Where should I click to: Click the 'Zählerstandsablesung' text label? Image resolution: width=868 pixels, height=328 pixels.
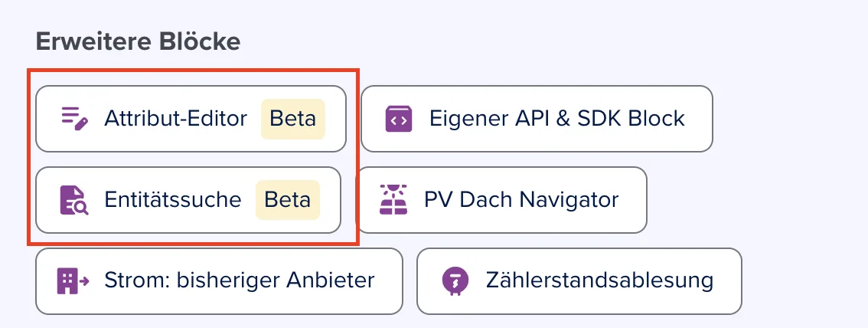pyautogui.click(x=599, y=281)
